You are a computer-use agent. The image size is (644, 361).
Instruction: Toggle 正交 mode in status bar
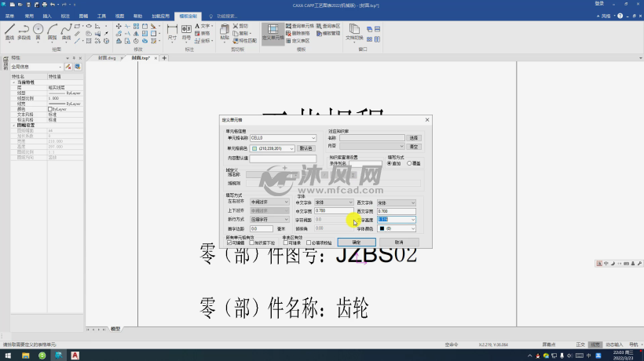pos(580,345)
